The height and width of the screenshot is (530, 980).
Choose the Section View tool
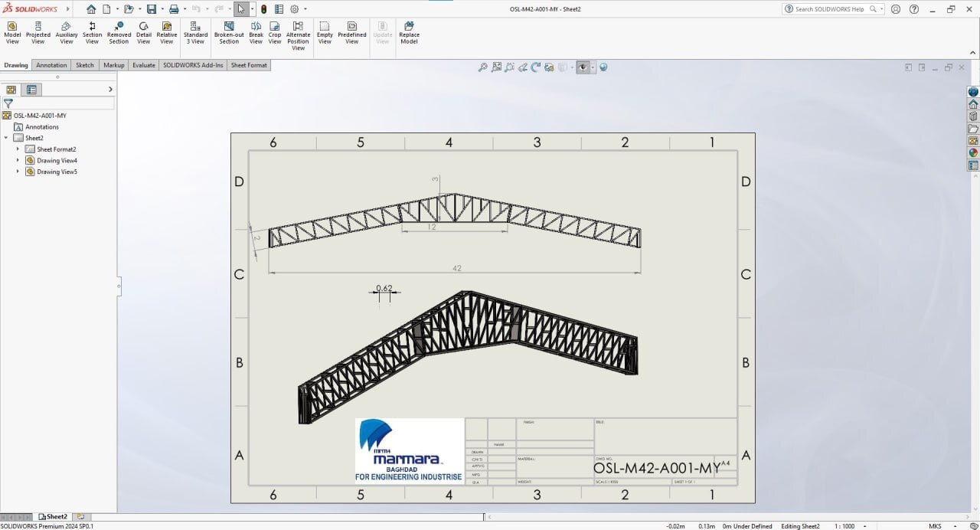(92, 33)
